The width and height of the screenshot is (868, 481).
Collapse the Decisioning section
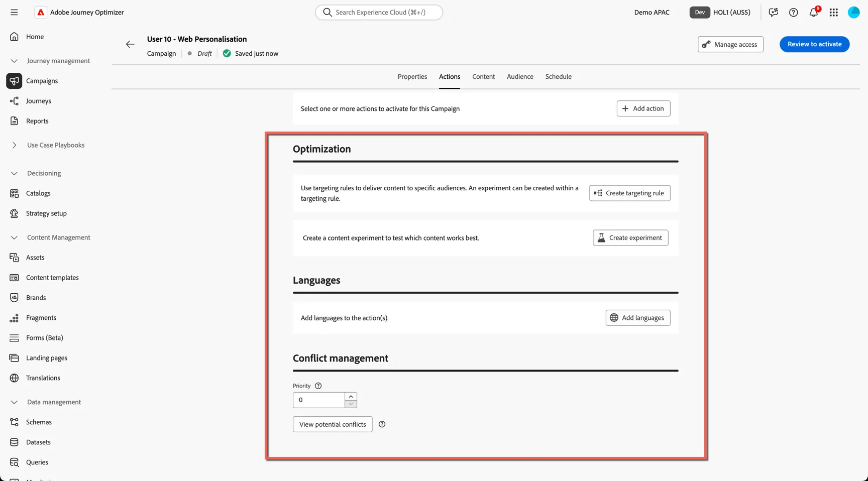tap(14, 173)
